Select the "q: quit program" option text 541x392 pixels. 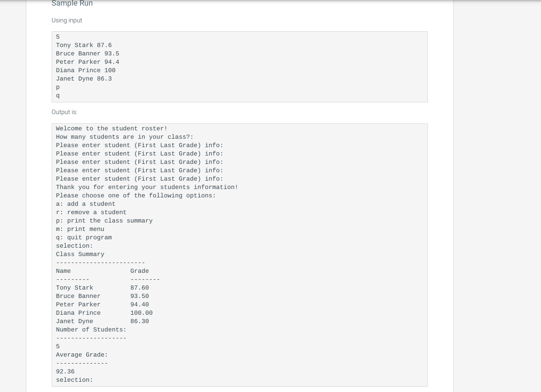point(84,237)
